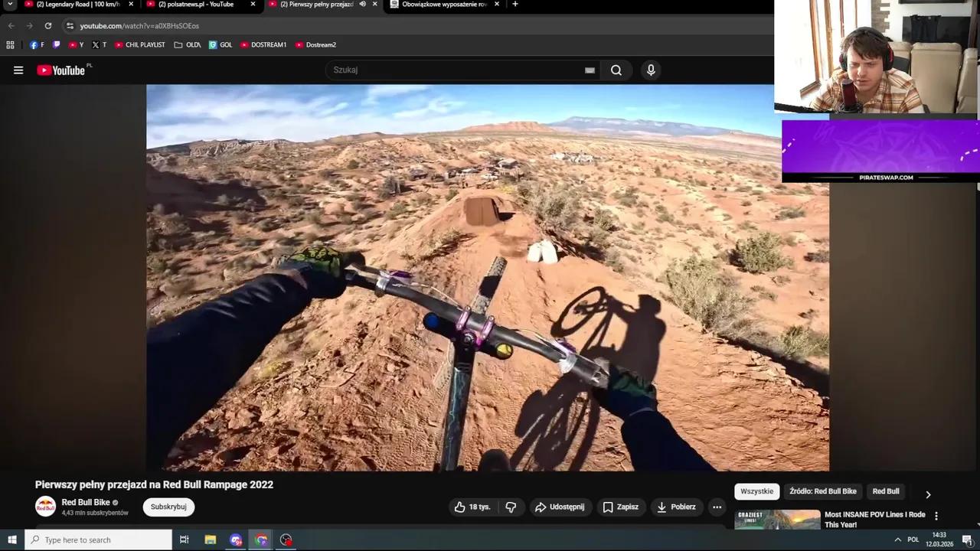This screenshot has width=980, height=551.
Task: Open GOL bookmark
Action: pyautogui.click(x=220, y=45)
